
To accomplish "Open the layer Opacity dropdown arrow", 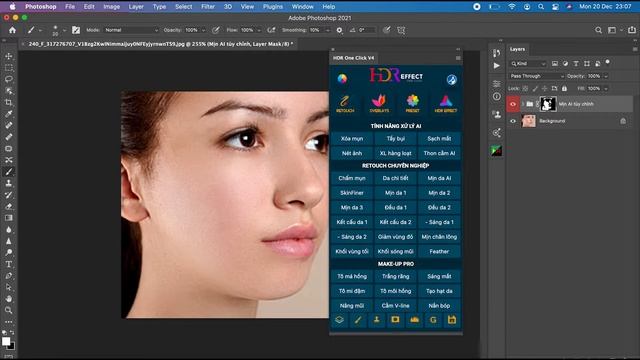I will click(606, 76).
